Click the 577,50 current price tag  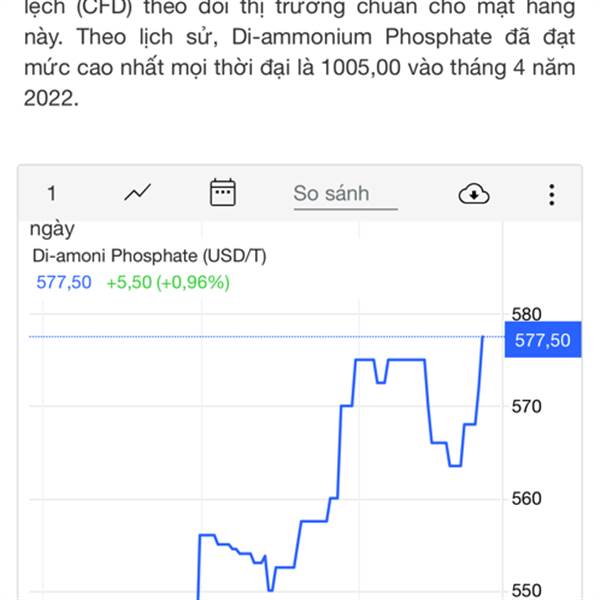pyautogui.click(x=543, y=340)
